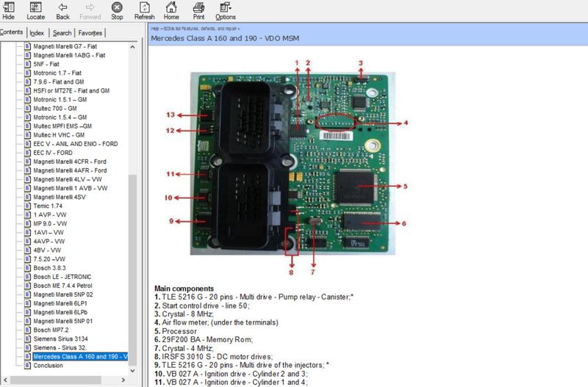Go to Home page icon
This screenshot has height=387, width=588.
point(171,10)
